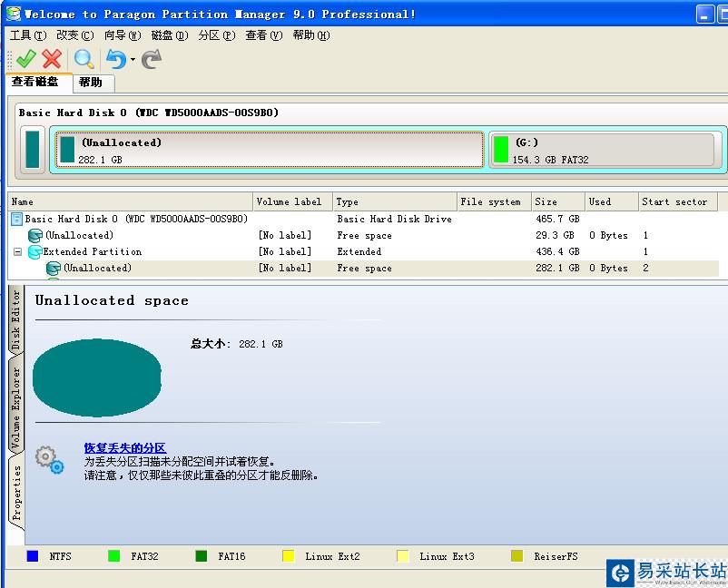
Task: Click the 465.7 GB size cell
Action: 557,219
